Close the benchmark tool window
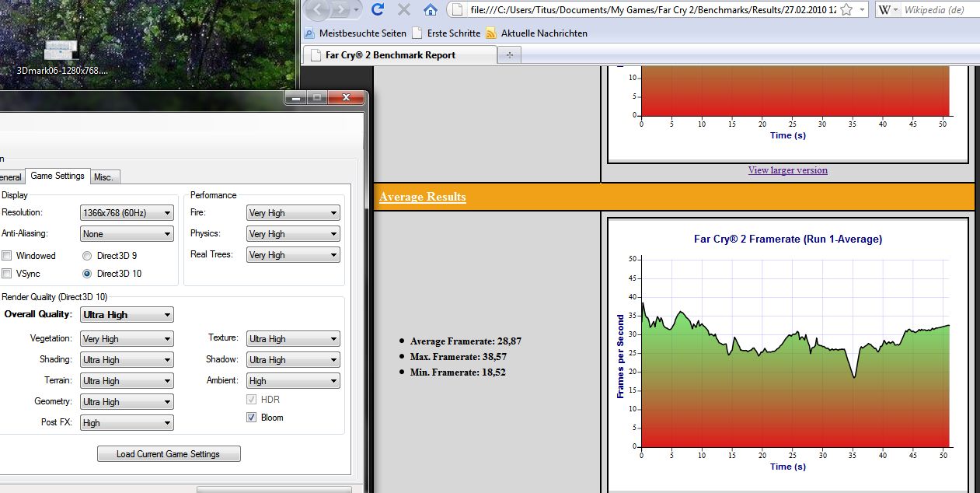Viewport: 980px width, 493px height. [x=346, y=98]
